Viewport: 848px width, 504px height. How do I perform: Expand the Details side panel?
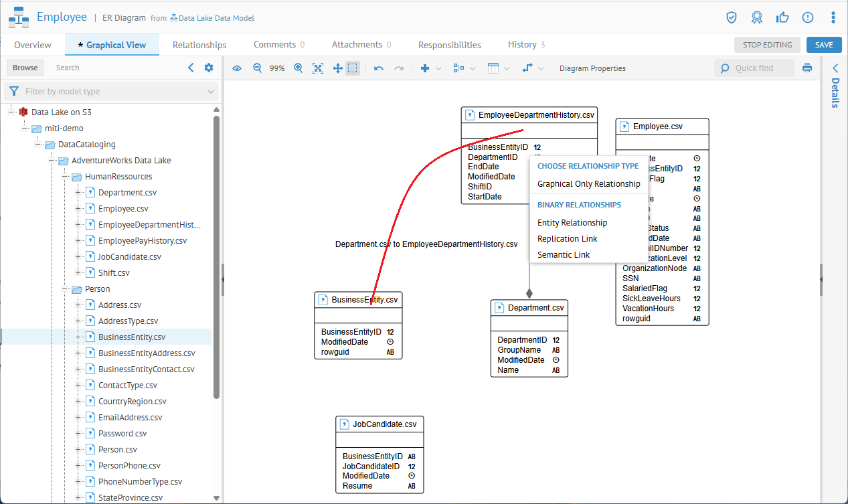pyautogui.click(x=835, y=68)
